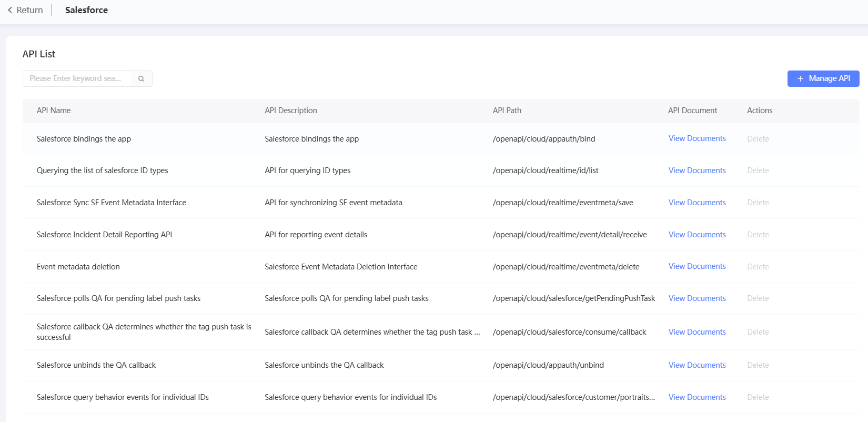View Documents for Incident Detail Reporting API
The image size is (868, 422).
(x=697, y=235)
